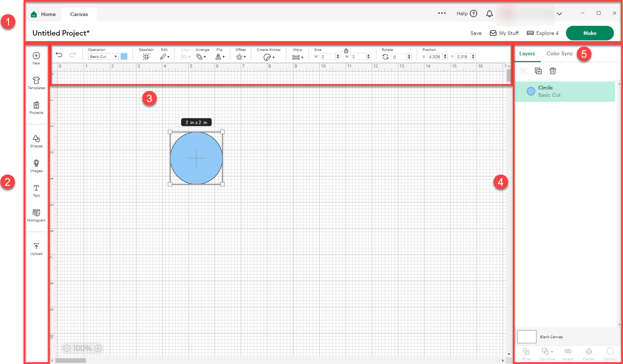This screenshot has width=623, height=364.
Task: Click the Upload icon in the left sidebar
Action: tap(36, 249)
